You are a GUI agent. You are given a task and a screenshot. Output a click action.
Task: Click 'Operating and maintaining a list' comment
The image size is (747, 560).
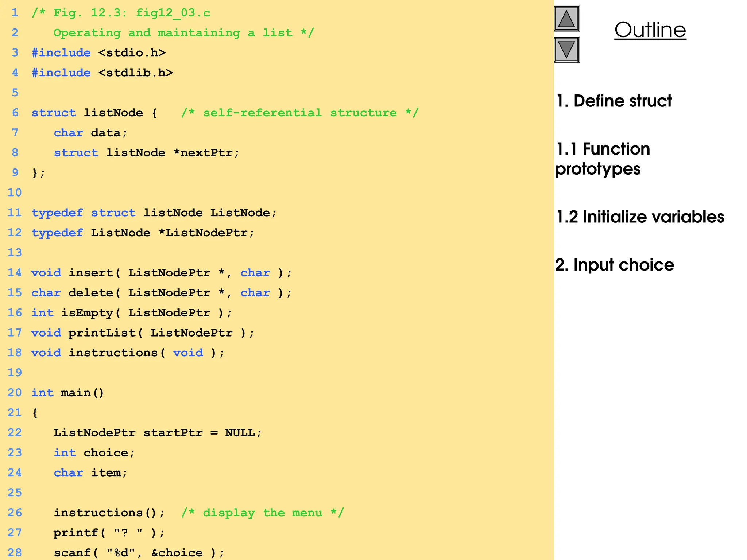point(183,33)
